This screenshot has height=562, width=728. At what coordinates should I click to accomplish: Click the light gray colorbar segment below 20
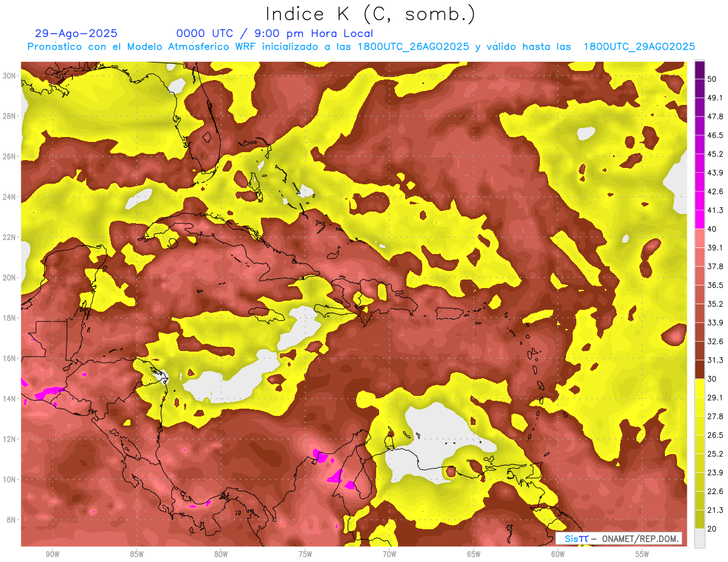point(699,538)
